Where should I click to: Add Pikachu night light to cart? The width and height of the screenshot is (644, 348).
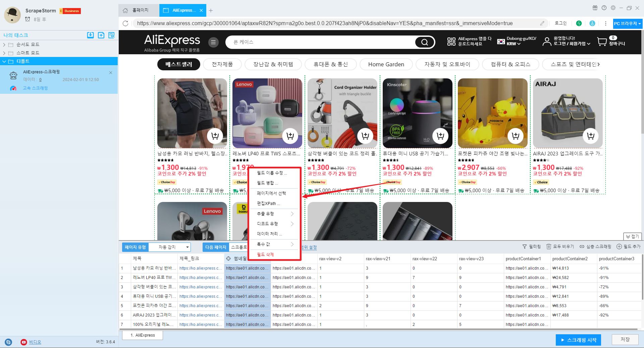coord(516,136)
